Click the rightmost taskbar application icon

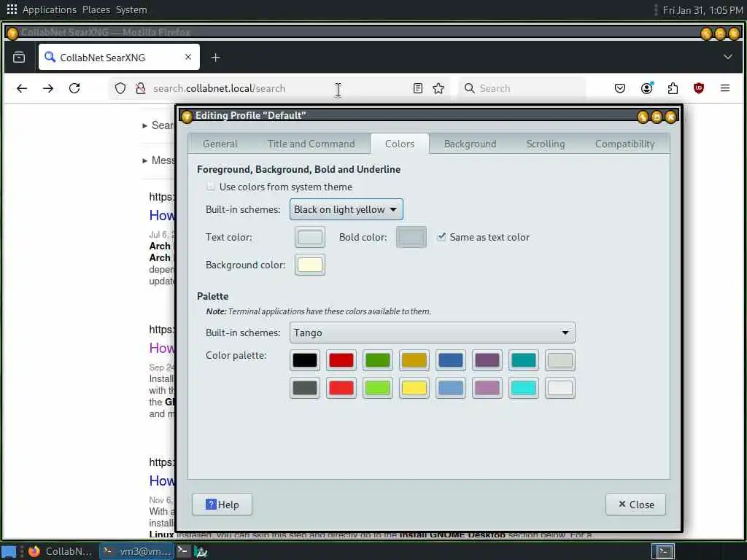pyautogui.click(x=201, y=551)
